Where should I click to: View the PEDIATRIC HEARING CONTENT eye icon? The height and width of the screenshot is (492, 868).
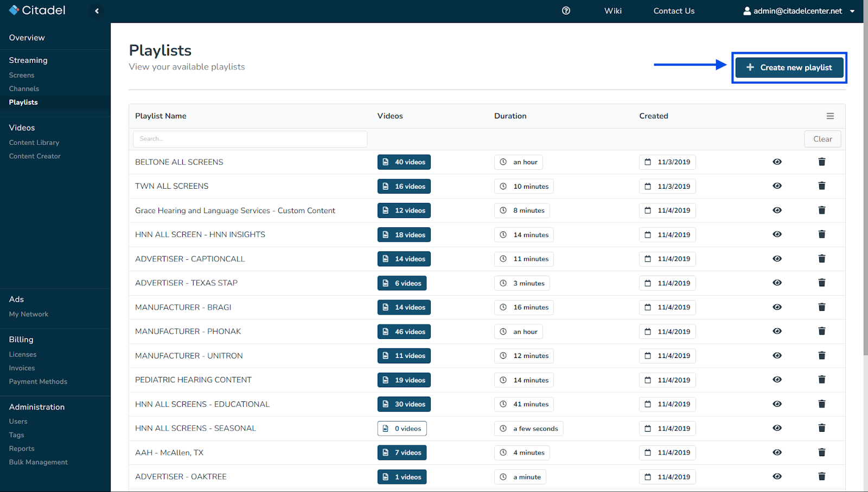[777, 380]
